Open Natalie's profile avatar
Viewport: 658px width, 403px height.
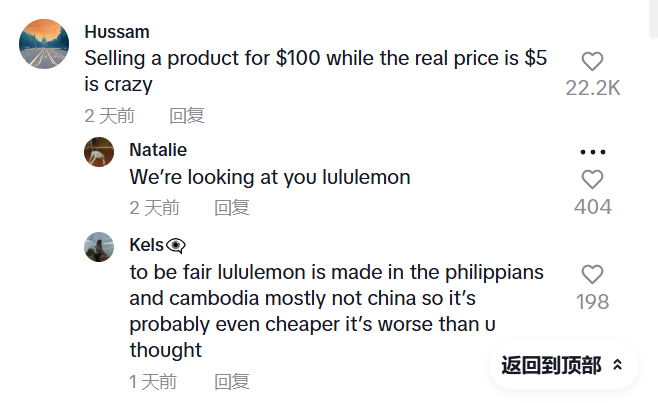(99, 152)
